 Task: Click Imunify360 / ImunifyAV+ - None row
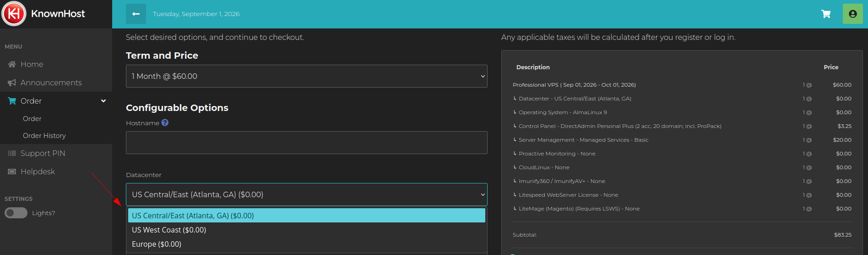pyautogui.click(x=682, y=181)
